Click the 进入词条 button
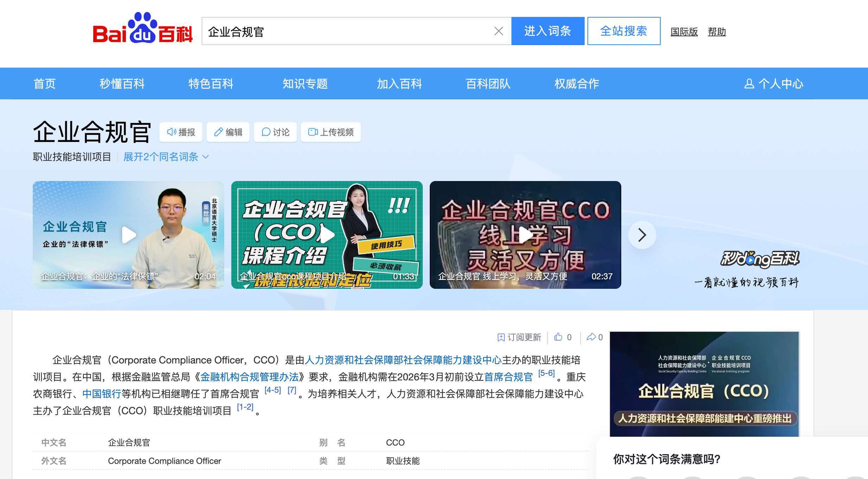The image size is (868, 479). 548,31
